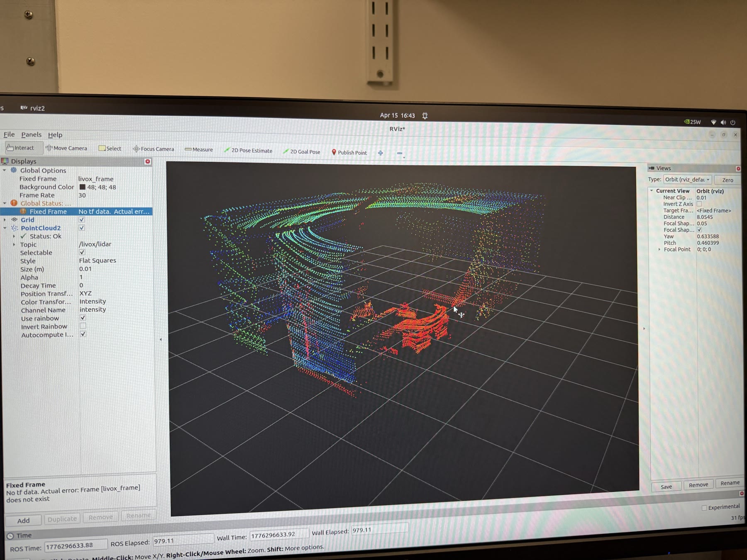747x560 pixels.
Task: Enable the Invert Rainbow checkbox
Action: pyautogui.click(x=83, y=326)
